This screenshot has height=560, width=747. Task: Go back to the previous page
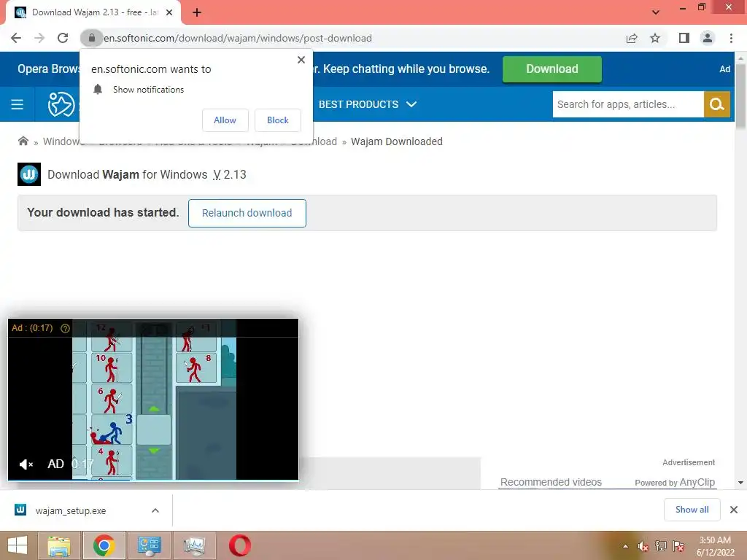[16, 38]
